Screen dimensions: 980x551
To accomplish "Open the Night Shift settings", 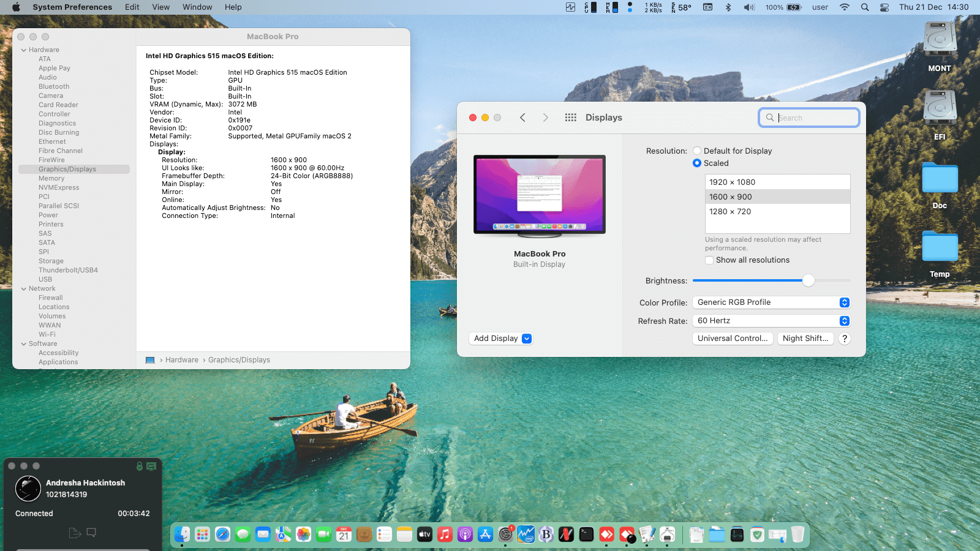I will (x=805, y=338).
